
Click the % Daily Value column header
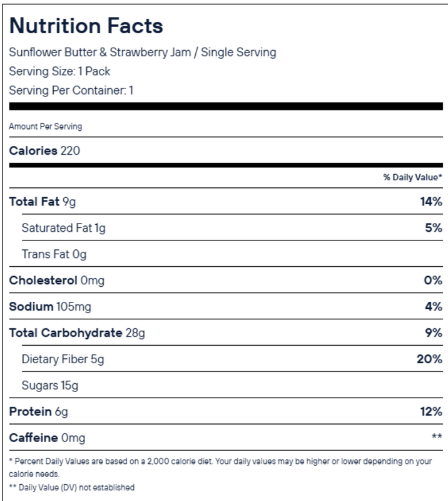tap(412, 177)
